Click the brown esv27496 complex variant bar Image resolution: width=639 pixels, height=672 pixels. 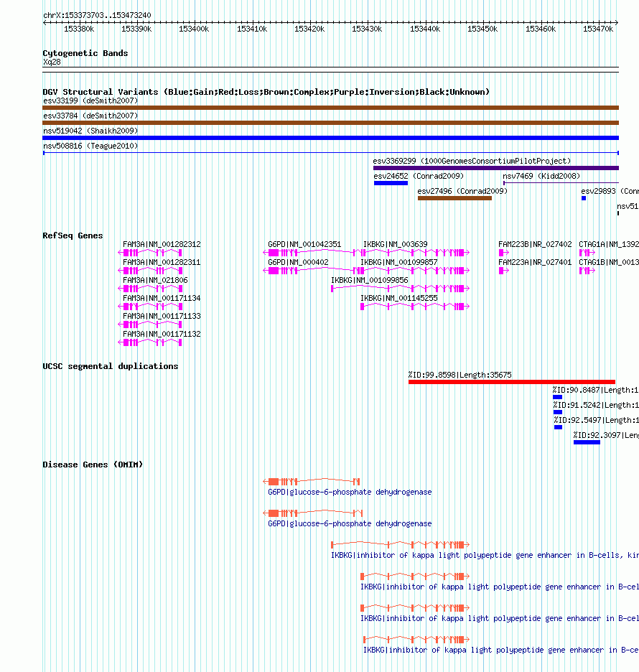click(x=454, y=198)
